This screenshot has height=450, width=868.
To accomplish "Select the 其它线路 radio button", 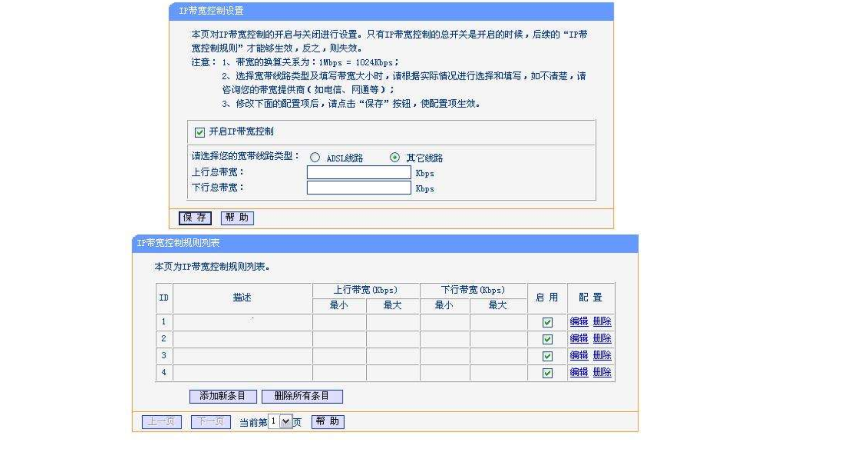I will (395, 157).
